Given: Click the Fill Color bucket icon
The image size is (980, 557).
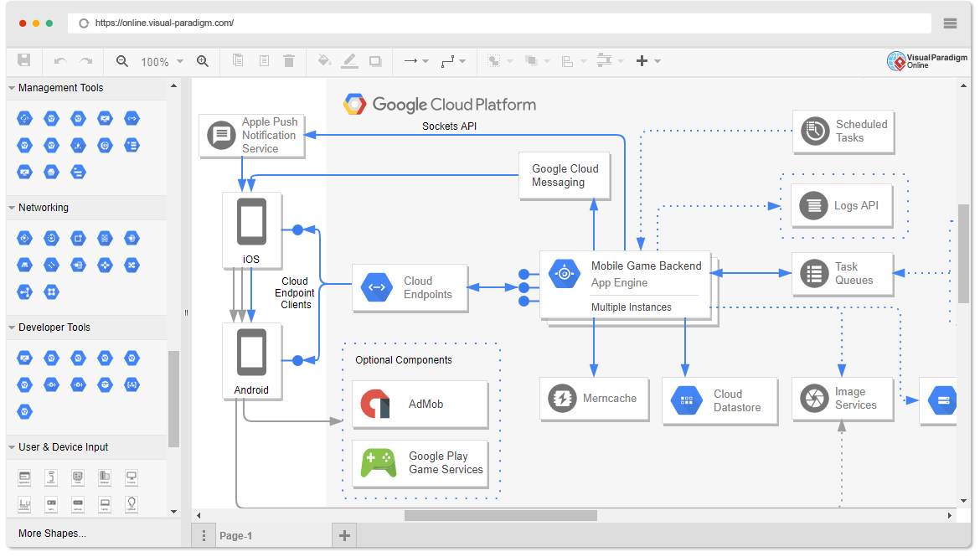Looking at the screenshot, I should pos(324,60).
